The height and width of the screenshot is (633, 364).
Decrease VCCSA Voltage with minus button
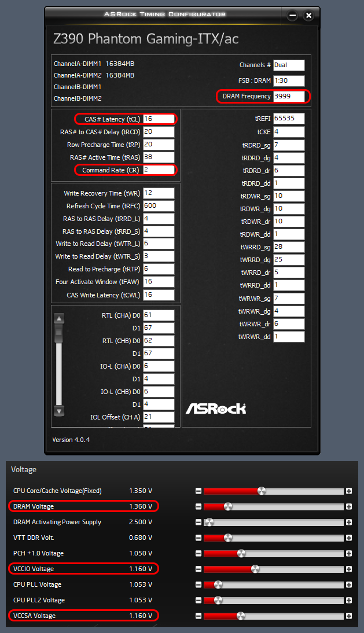(198, 616)
